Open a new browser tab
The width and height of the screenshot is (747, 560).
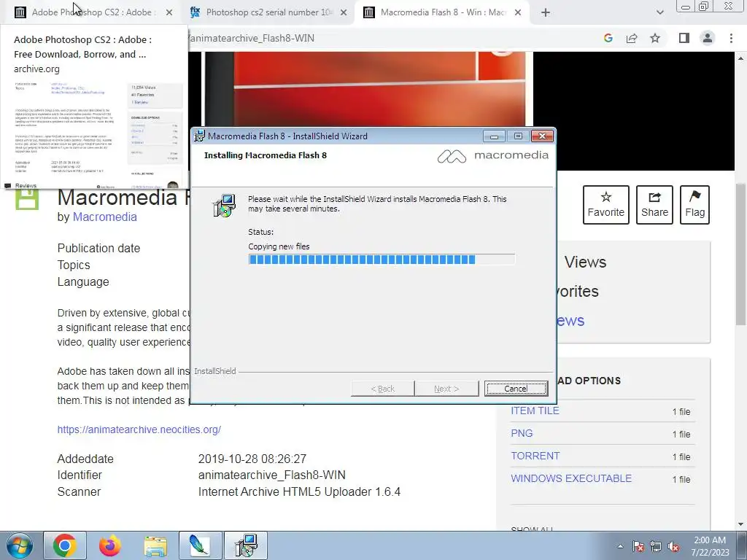[x=546, y=12]
